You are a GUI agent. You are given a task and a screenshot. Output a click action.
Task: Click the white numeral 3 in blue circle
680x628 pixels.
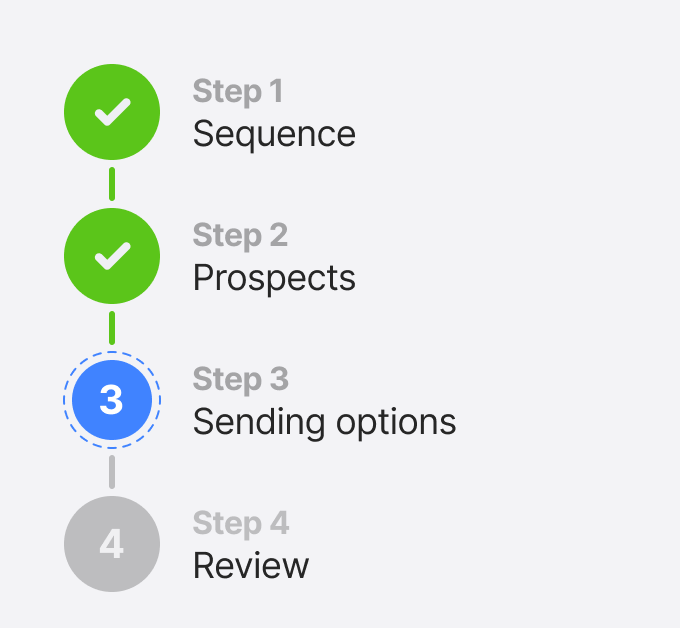111,400
